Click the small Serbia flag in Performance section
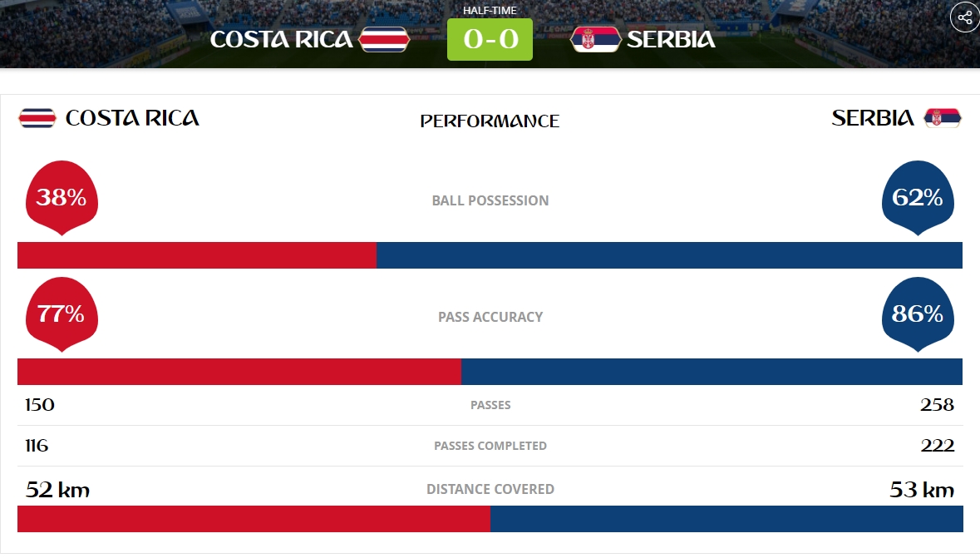This screenshot has width=980, height=558. pos(943,117)
